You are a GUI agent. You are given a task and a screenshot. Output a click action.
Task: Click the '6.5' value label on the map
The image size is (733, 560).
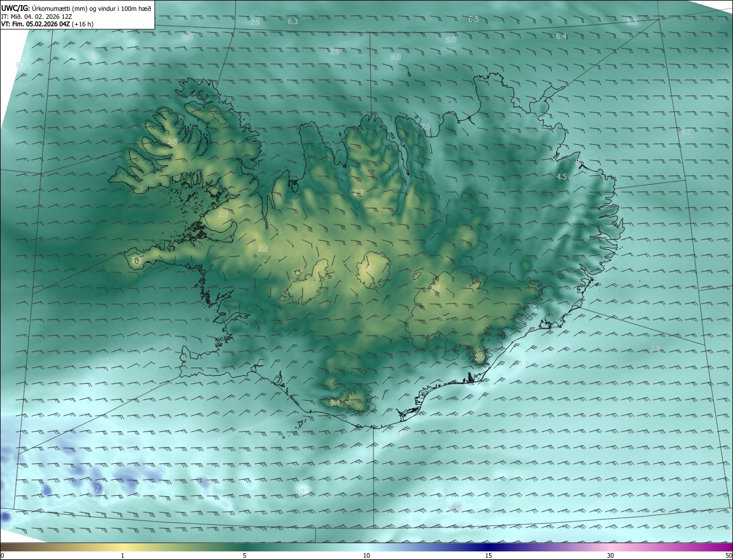474,19
